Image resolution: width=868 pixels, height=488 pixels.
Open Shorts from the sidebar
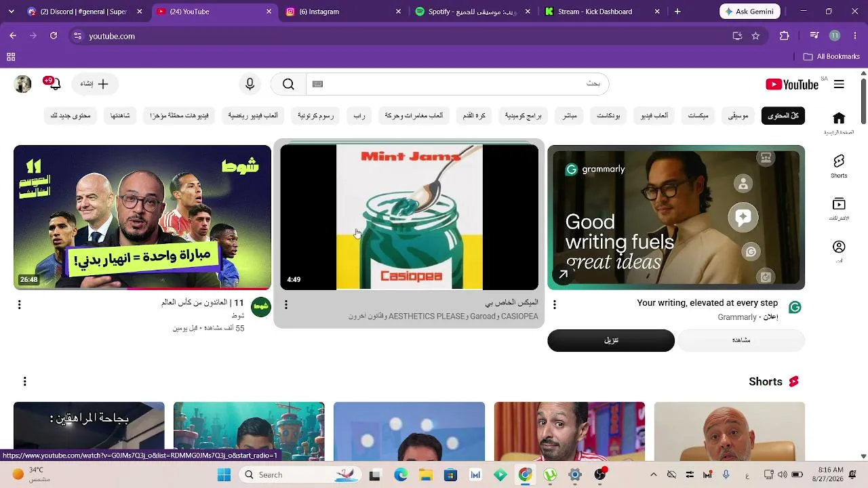(x=839, y=165)
